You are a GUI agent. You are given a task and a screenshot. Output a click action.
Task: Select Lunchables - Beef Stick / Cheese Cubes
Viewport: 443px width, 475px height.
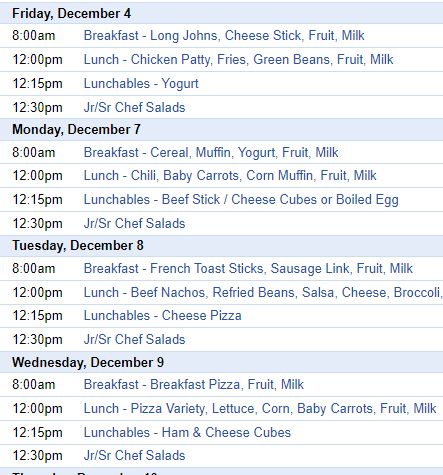pyautogui.click(x=241, y=200)
